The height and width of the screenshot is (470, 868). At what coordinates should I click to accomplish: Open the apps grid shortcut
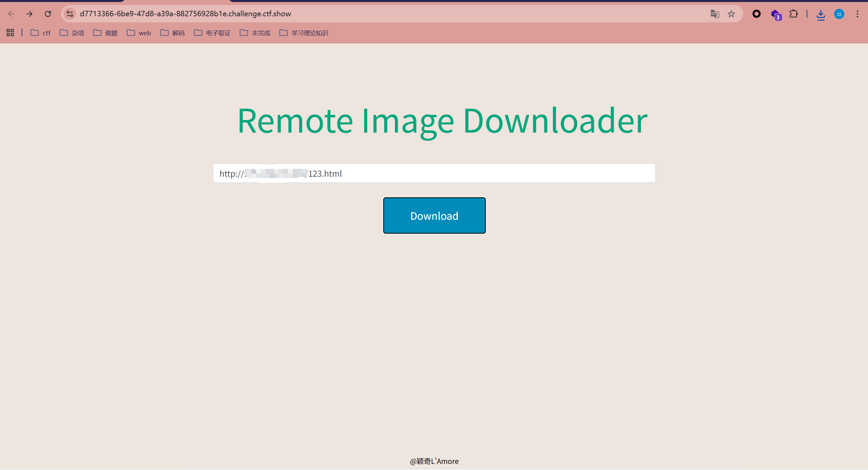coord(10,33)
